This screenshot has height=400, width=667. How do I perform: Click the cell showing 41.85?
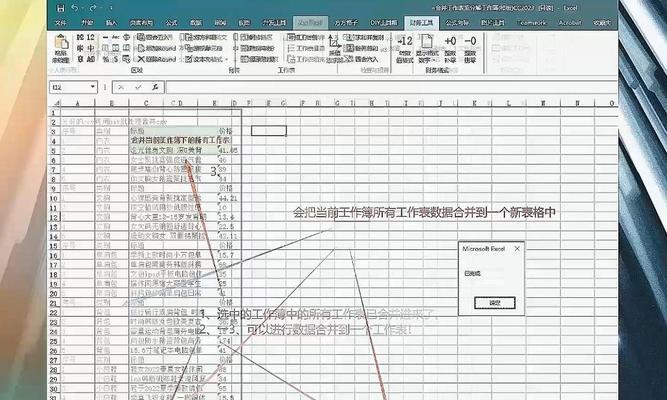[228, 150]
